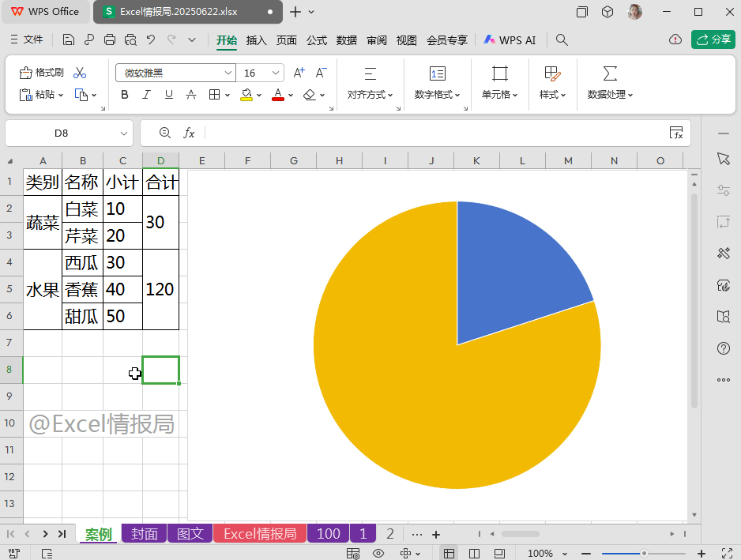Click the Print icon

[x=109, y=39]
